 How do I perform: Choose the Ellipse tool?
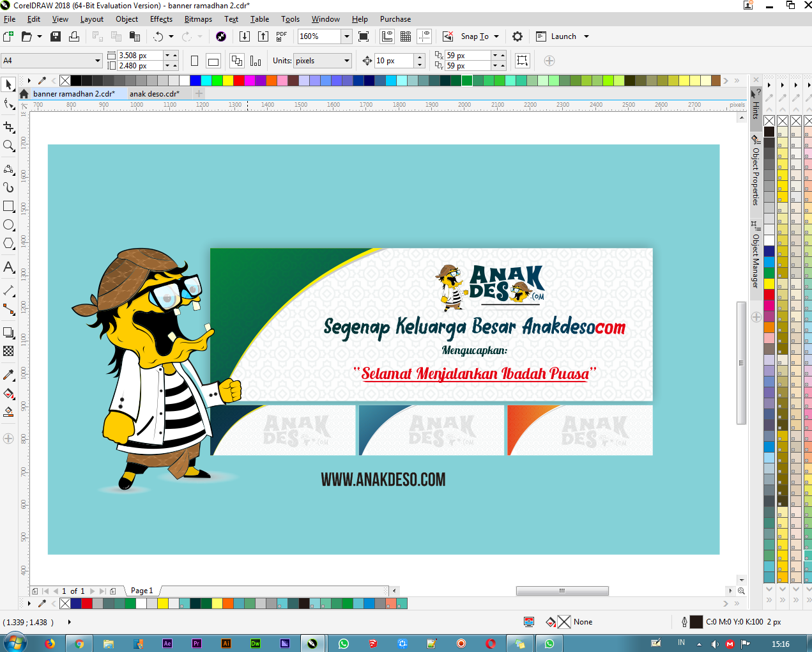click(8, 225)
